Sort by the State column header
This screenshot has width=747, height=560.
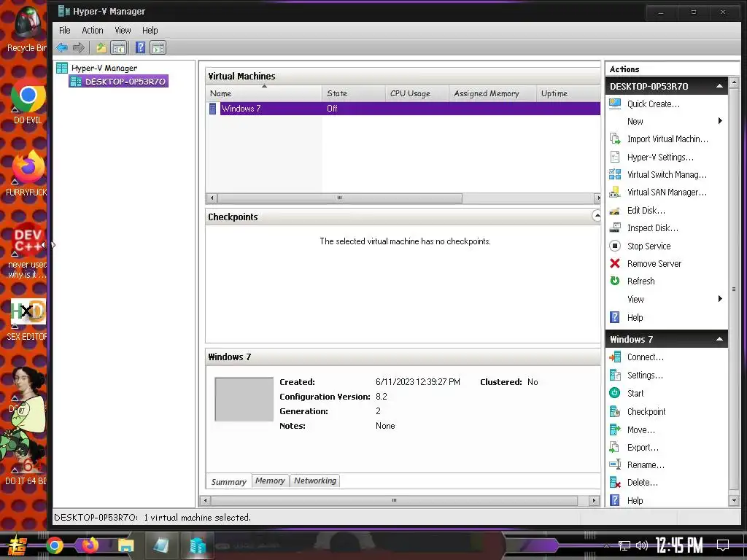354,93
